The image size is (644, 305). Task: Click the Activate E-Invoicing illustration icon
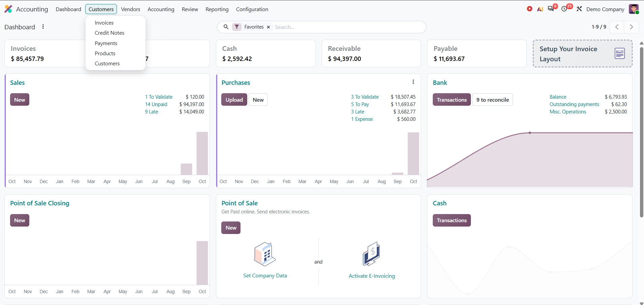372,254
